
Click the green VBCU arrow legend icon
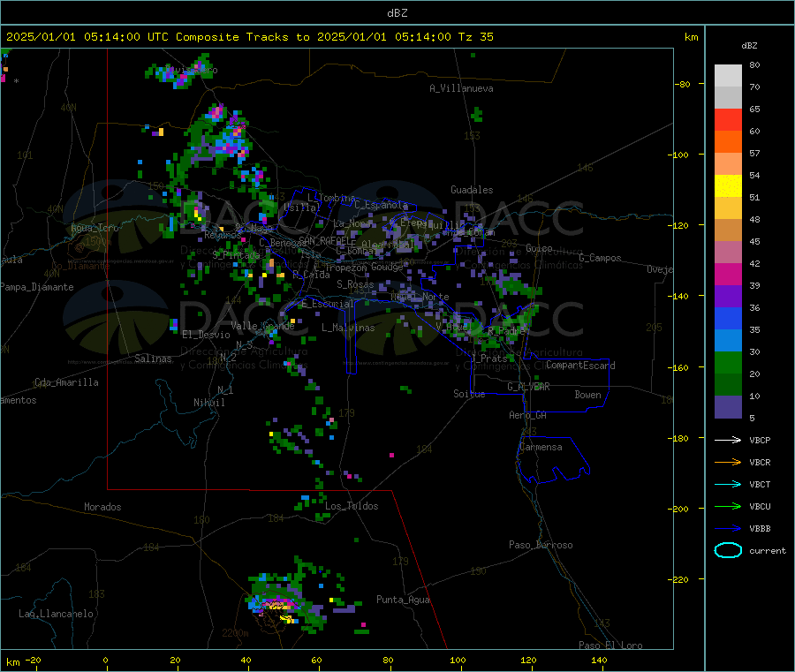click(x=728, y=506)
